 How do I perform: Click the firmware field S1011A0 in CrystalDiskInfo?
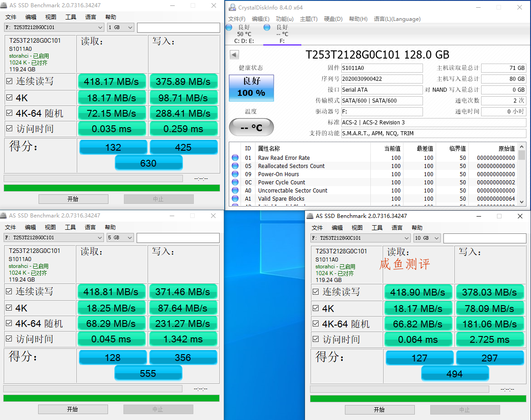point(382,68)
